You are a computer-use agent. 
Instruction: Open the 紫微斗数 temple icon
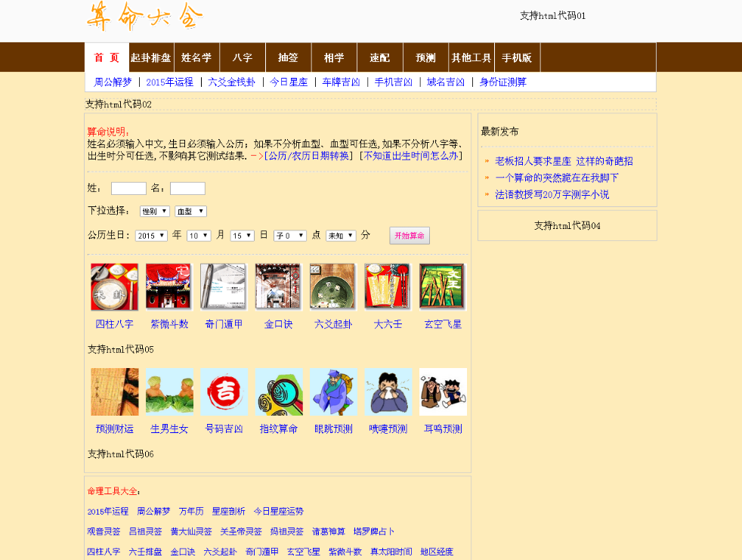168,287
